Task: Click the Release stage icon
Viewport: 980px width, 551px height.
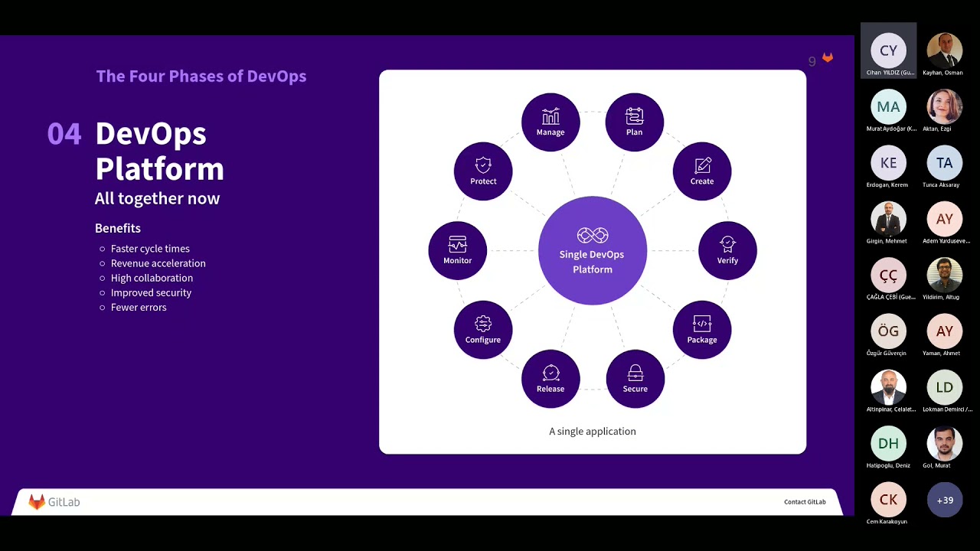Action: (x=550, y=379)
